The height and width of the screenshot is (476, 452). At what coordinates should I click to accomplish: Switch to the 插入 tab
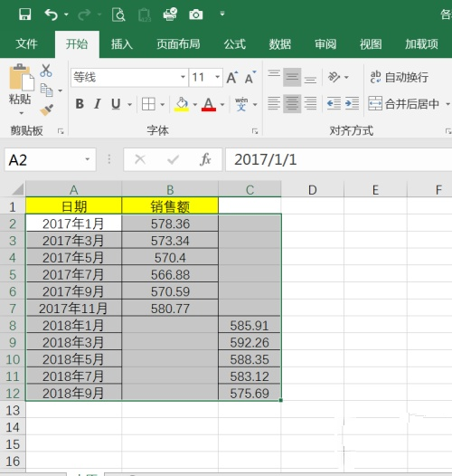pos(122,44)
